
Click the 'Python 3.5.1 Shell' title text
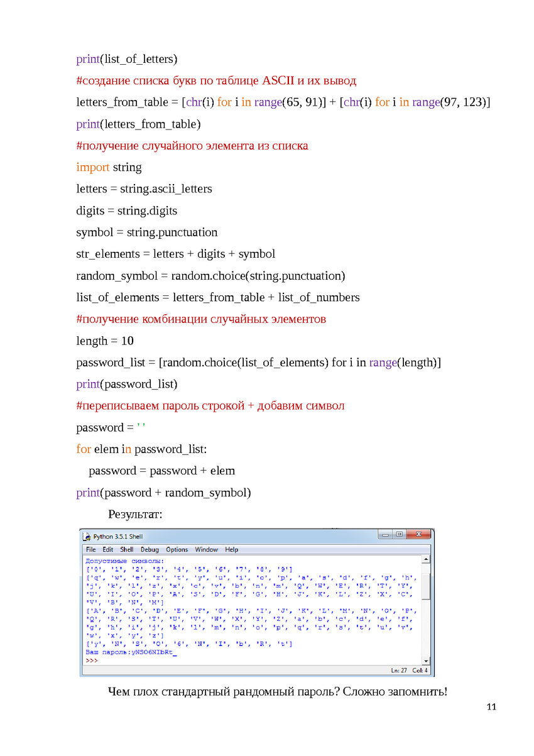point(118,537)
